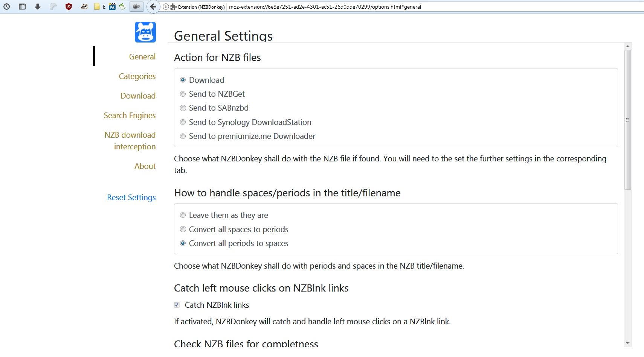Open the Download settings tab
The image size is (644, 357).
tap(138, 96)
